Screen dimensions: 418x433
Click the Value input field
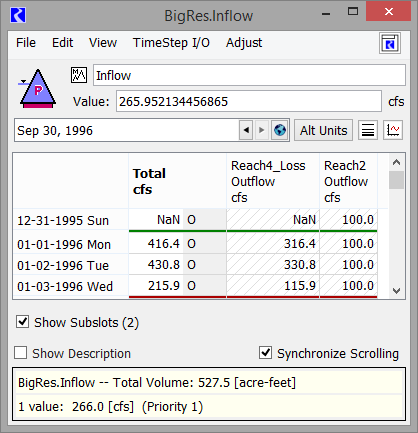pos(249,101)
